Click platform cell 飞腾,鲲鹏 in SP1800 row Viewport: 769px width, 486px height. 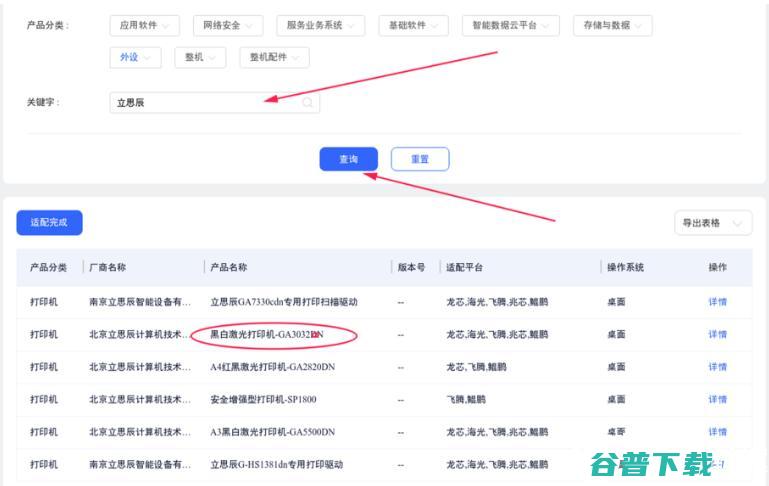coord(465,399)
